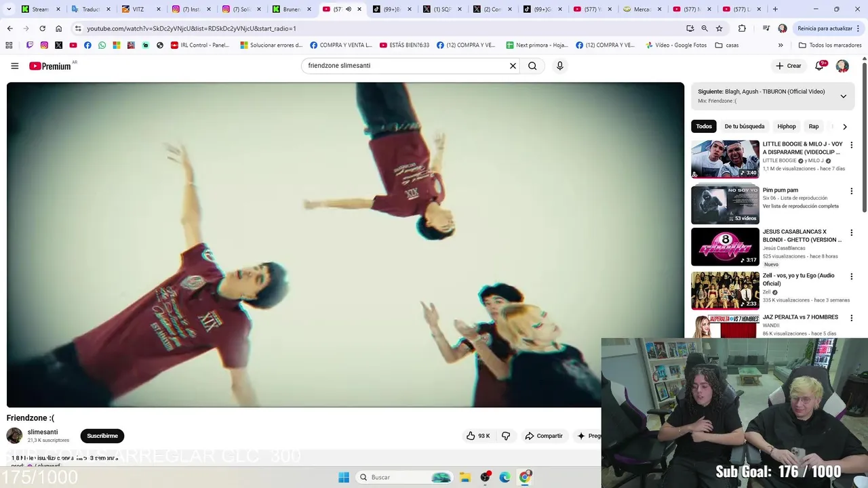Screen dimensions: 868x488
Task: Click the Crear button
Action: pos(789,66)
